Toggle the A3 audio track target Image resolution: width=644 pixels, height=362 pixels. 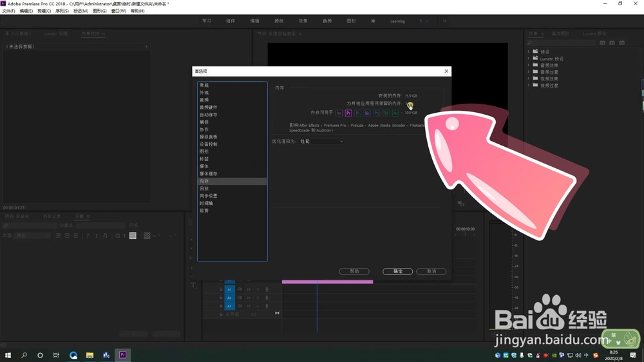click(230, 306)
